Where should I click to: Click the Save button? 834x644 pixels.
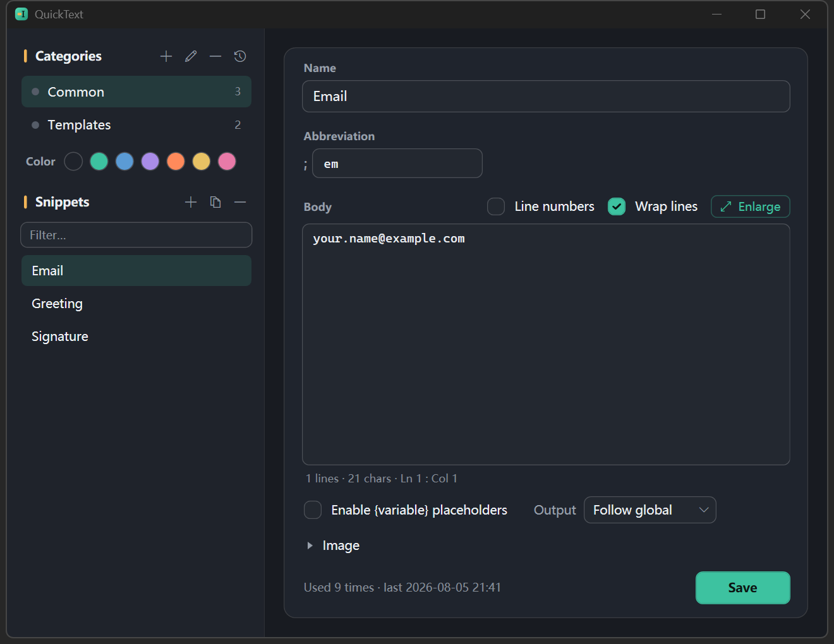click(743, 588)
